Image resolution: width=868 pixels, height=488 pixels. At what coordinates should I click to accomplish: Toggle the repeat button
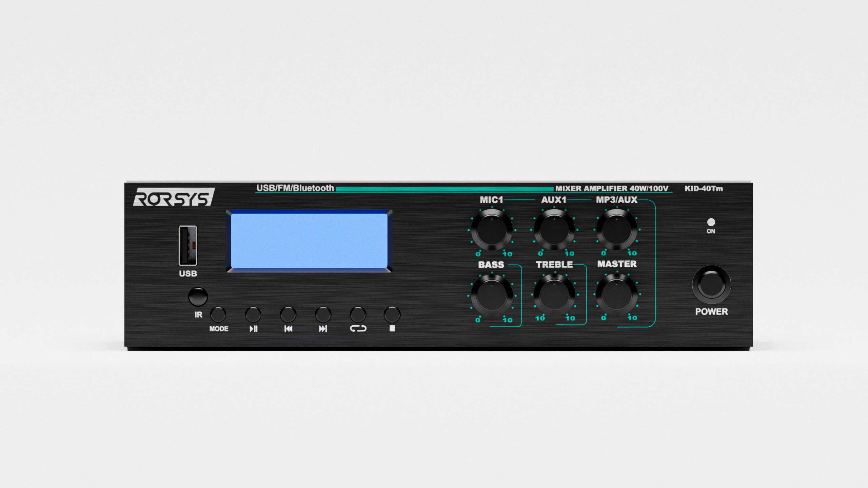pos(358,314)
